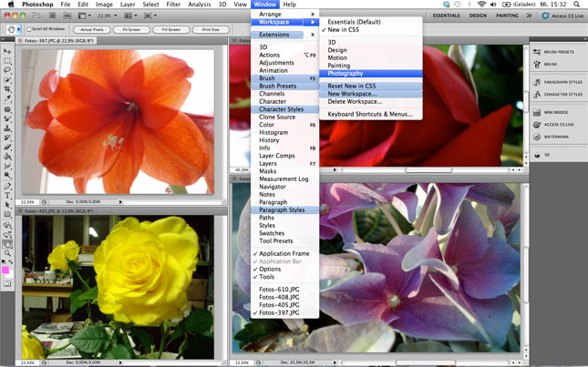The image size is (588, 367).
Task: Open Fotos-397.JPG status bar arrow menu
Action: coord(120,202)
